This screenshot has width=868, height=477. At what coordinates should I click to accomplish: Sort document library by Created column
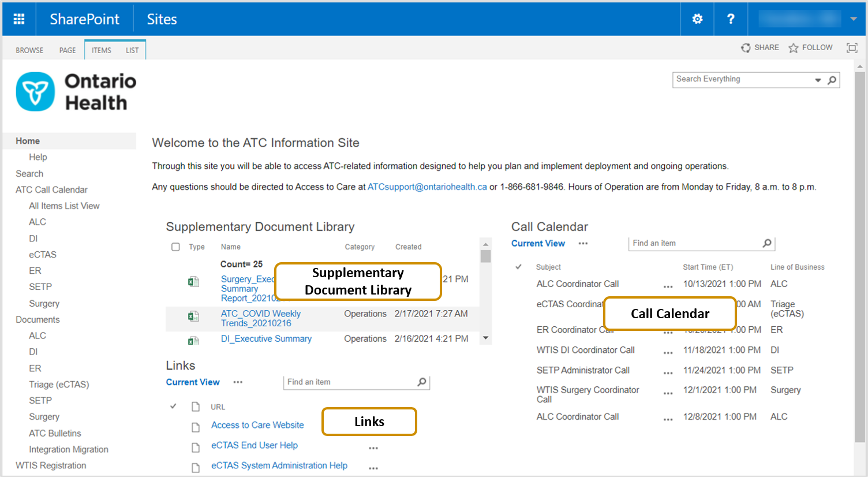point(408,247)
